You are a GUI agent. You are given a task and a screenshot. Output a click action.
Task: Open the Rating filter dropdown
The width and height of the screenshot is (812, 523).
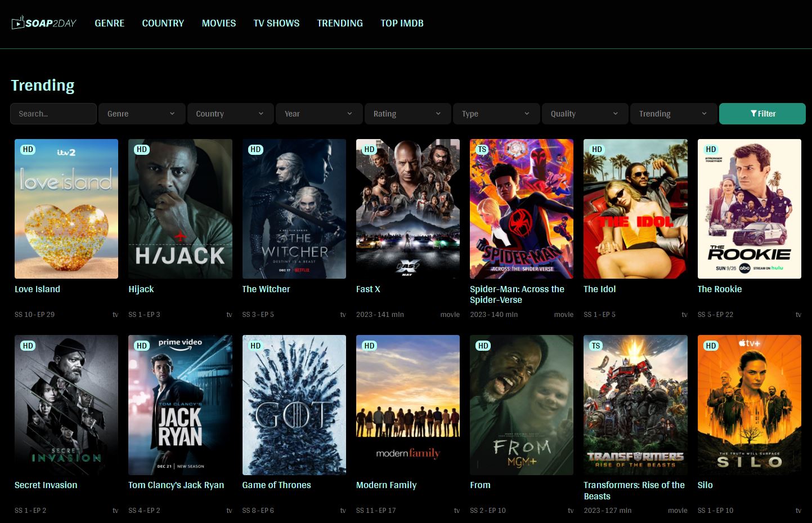(x=407, y=114)
